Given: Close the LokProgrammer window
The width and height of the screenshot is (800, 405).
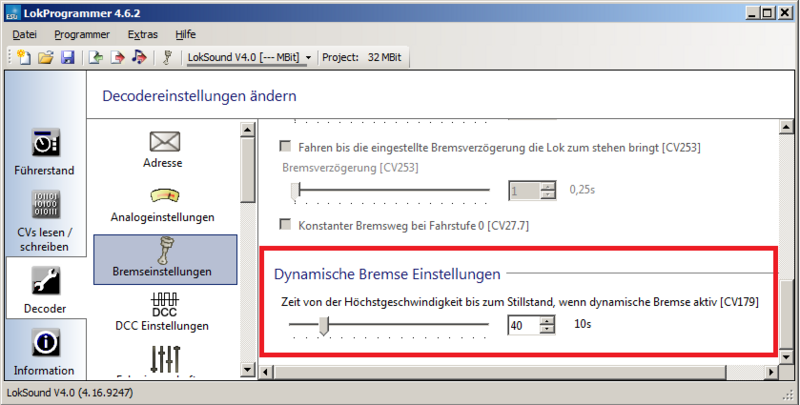Looking at the screenshot, I should point(785,13).
